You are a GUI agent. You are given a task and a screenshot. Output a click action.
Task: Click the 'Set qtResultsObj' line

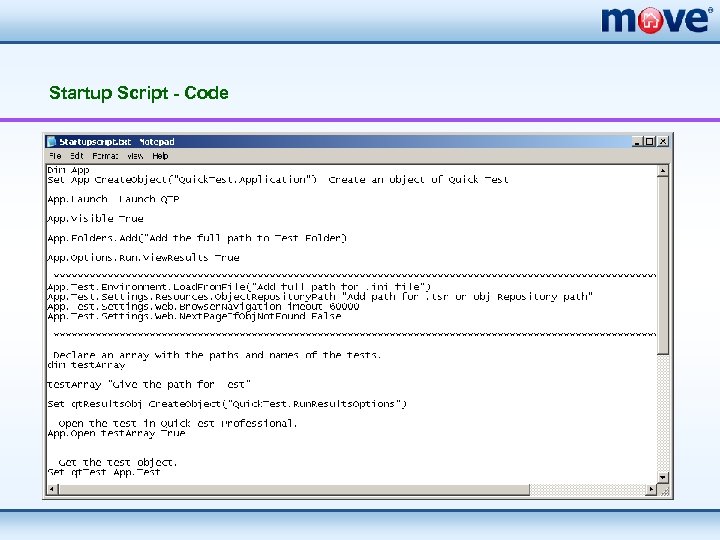(227, 404)
